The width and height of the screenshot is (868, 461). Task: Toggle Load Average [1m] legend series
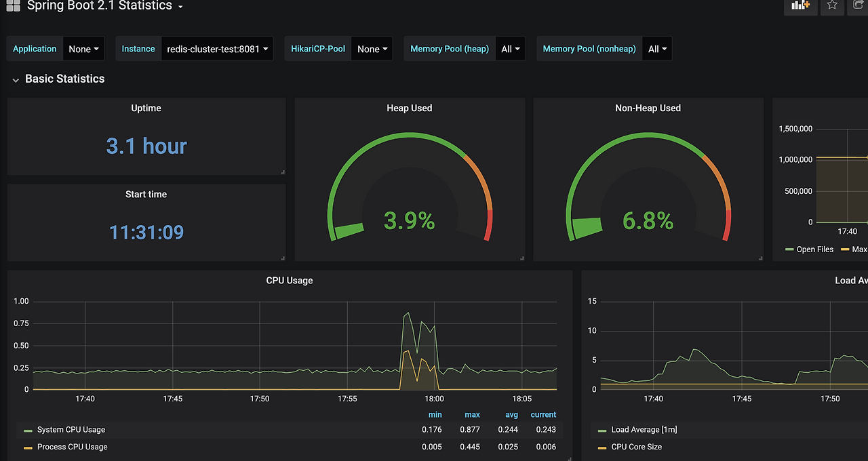(x=644, y=430)
